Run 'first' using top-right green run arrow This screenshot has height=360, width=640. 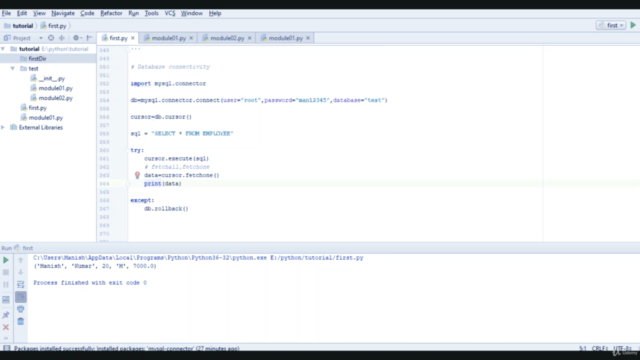coord(633,25)
